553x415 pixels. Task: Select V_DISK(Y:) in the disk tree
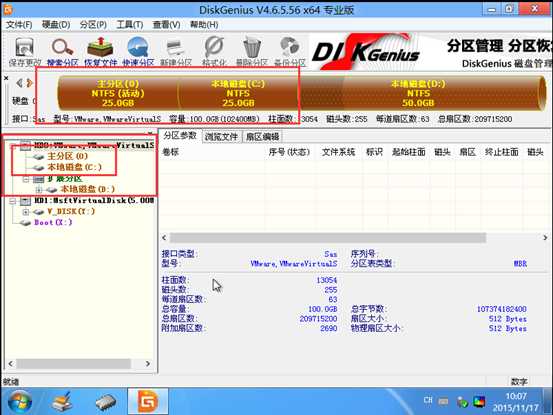71,211
